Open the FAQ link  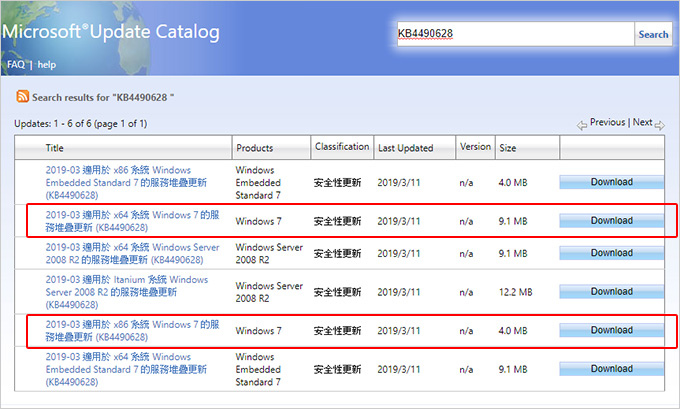click(16, 65)
